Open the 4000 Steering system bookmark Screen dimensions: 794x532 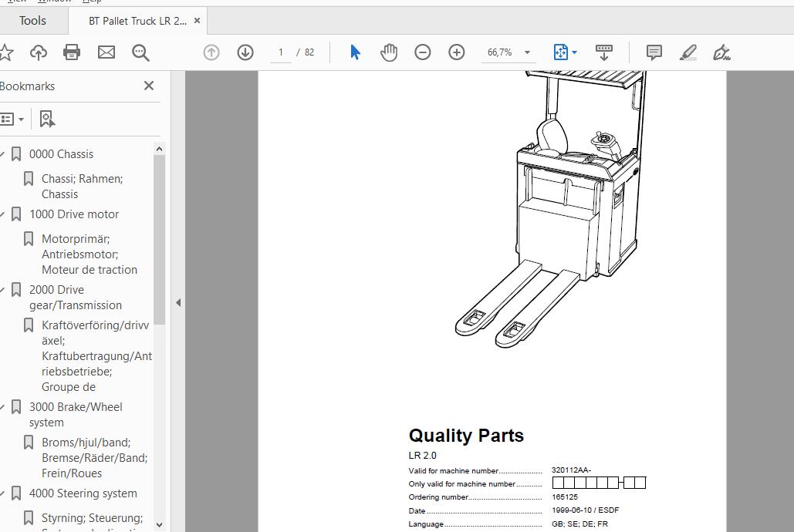point(83,493)
